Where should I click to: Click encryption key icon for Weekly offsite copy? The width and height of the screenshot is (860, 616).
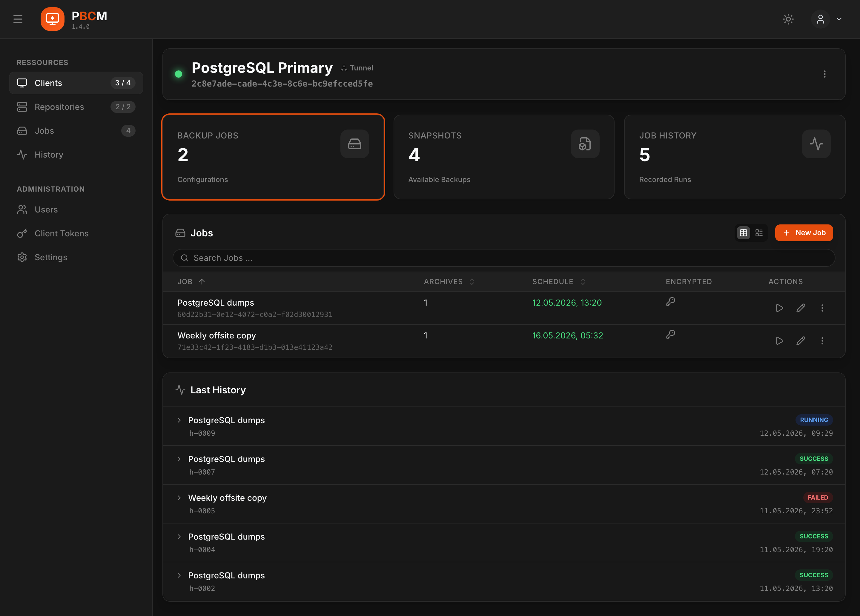coord(670,334)
